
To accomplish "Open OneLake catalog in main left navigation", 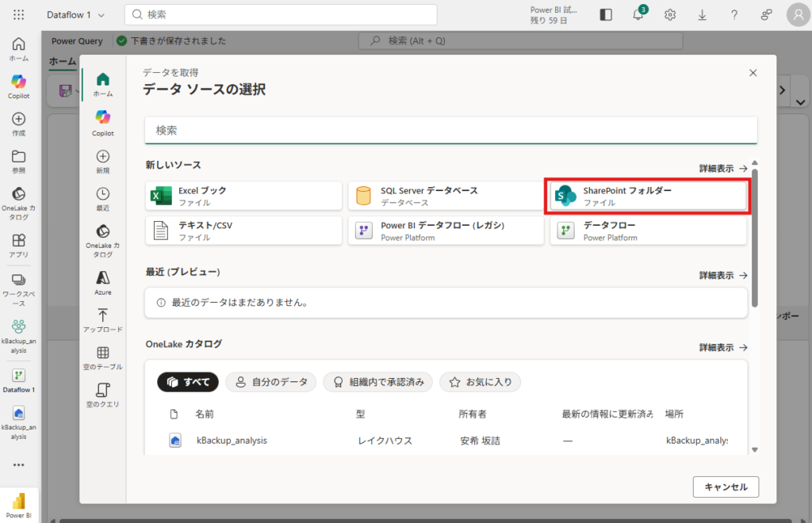I will (18, 204).
